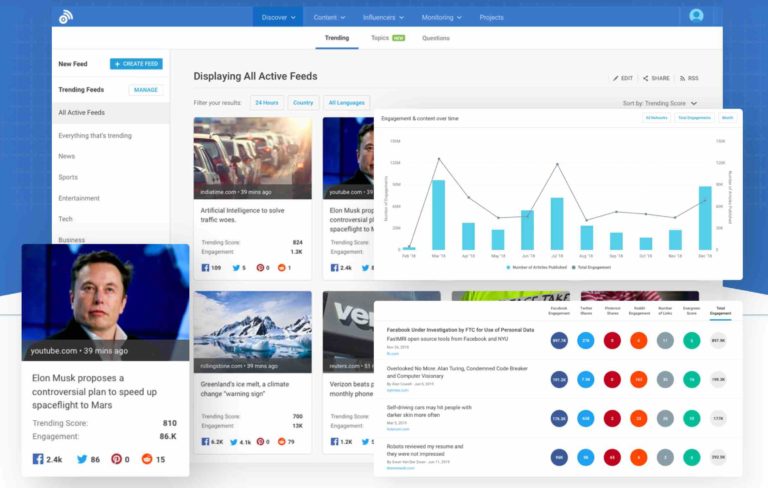Toggle Number of Articles Published legend item
Screen dimensions: 768x488
(x=536, y=268)
